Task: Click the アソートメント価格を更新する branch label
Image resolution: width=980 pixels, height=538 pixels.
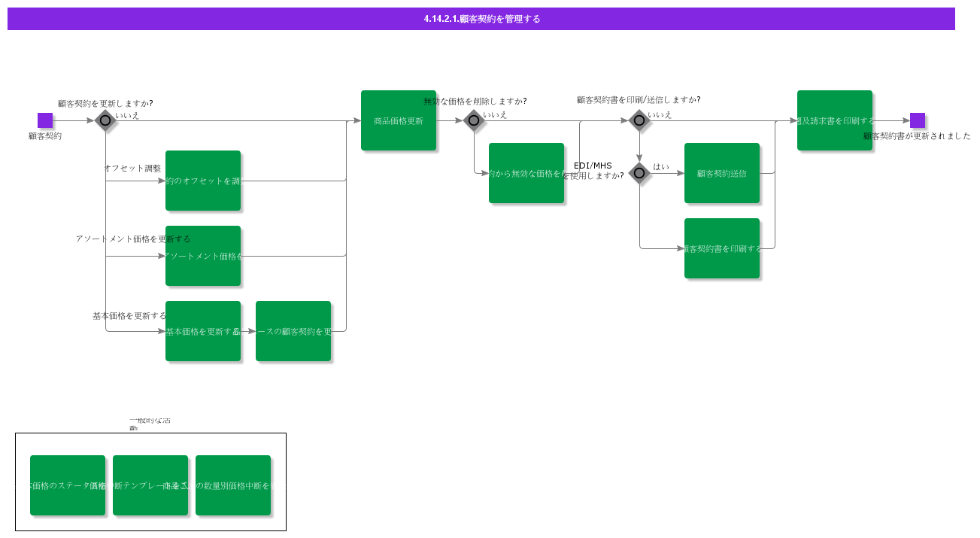Action: coord(133,239)
